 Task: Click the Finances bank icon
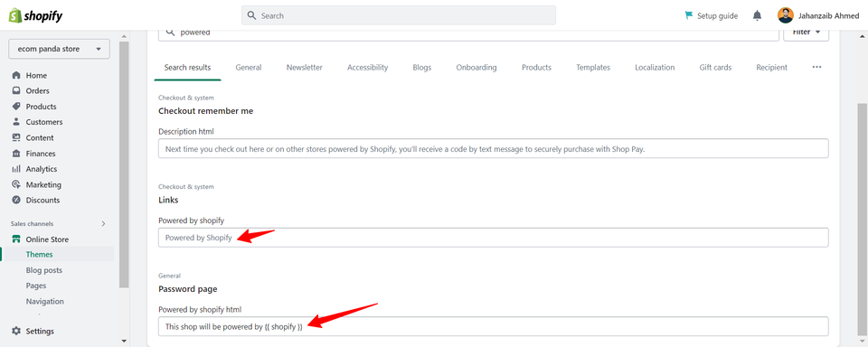[16, 154]
